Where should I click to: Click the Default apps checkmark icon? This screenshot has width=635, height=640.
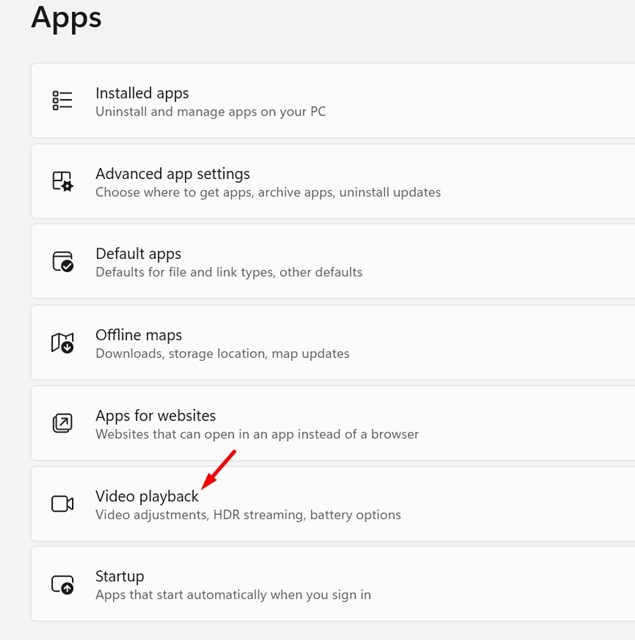click(62, 261)
